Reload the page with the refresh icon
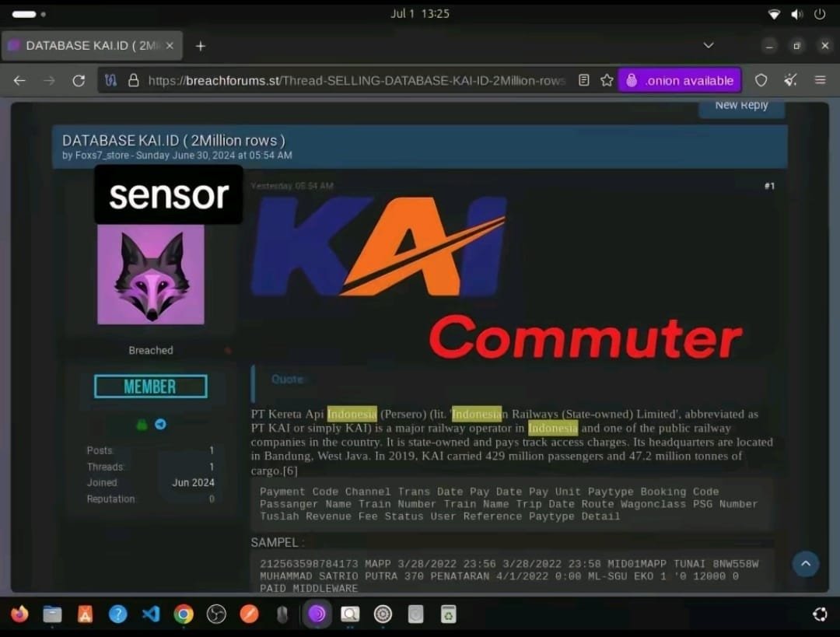840x637 pixels. (x=79, y=80)
